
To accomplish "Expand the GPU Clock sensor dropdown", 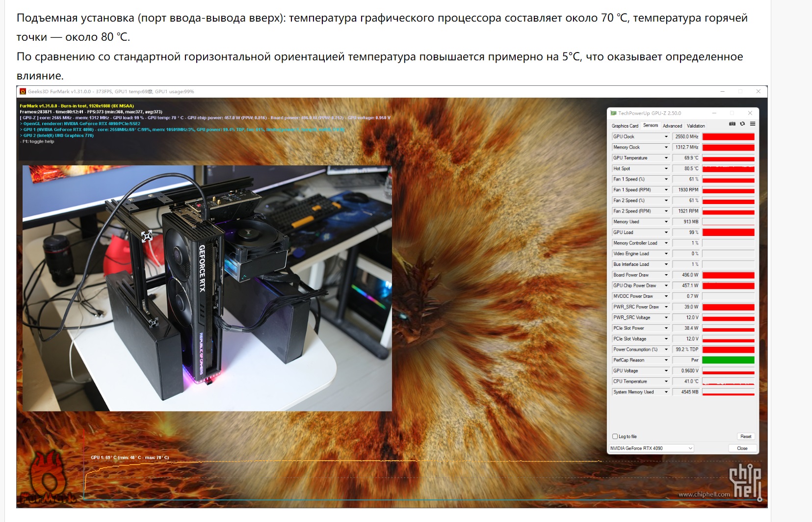I will click(666, 137).
